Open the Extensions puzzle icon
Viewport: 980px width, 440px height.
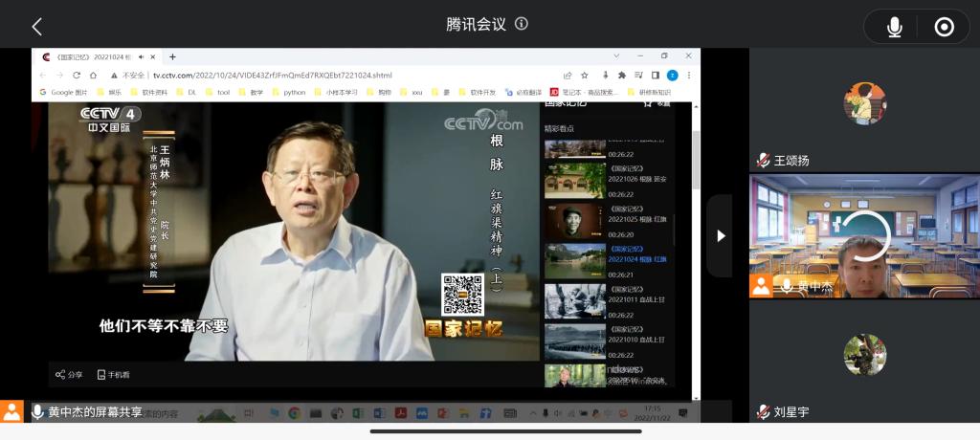coord(622,75)
